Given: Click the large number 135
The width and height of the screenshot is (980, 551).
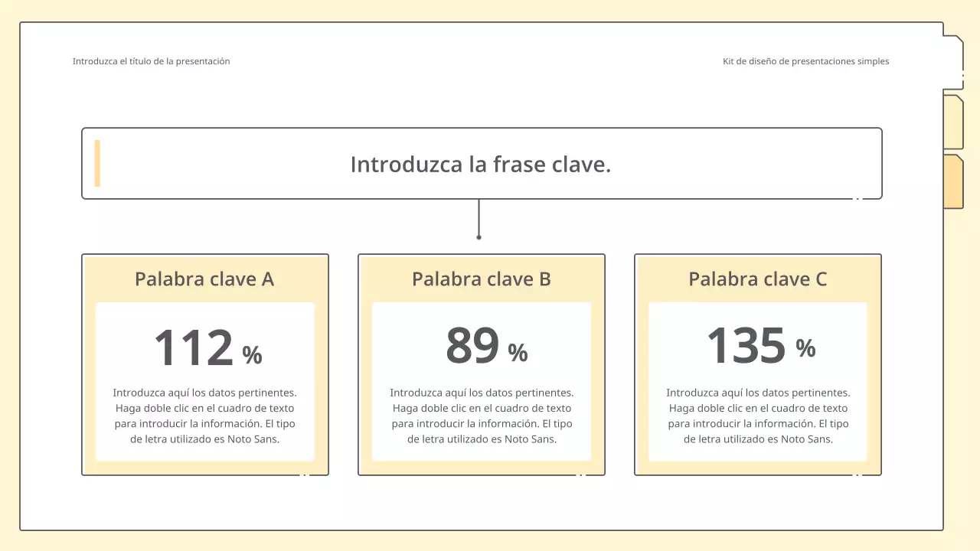Looking at the screenshot, I should click(746, 346).
